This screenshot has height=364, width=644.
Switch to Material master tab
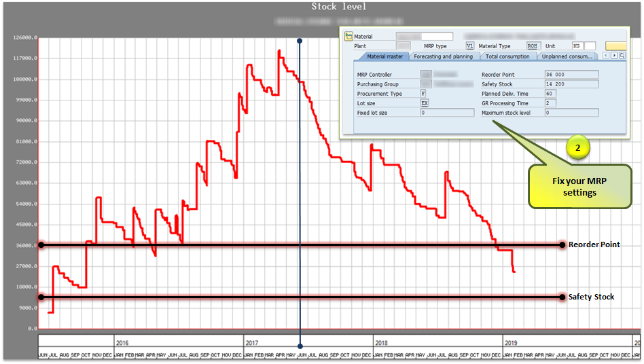(x=384, y=56)
